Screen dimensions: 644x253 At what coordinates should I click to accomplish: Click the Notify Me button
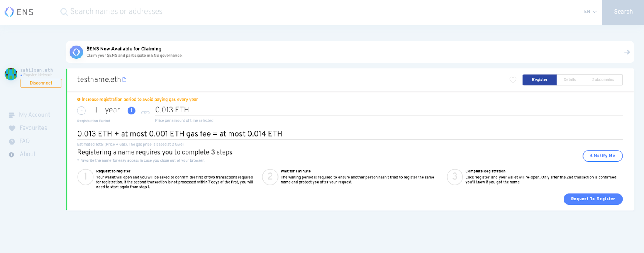(x=603, y=156)
